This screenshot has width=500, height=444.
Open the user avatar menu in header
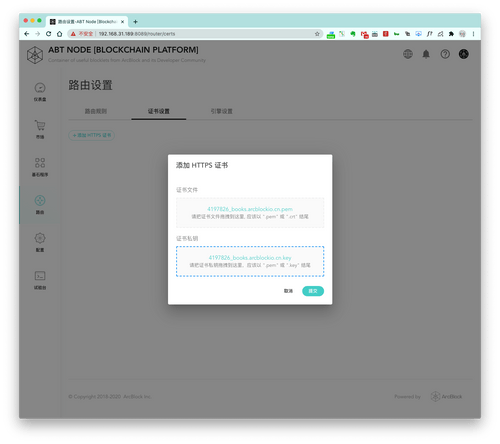pos(464,54)
